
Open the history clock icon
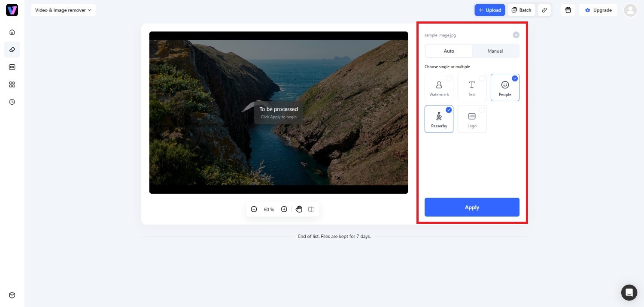click(12, 102)
